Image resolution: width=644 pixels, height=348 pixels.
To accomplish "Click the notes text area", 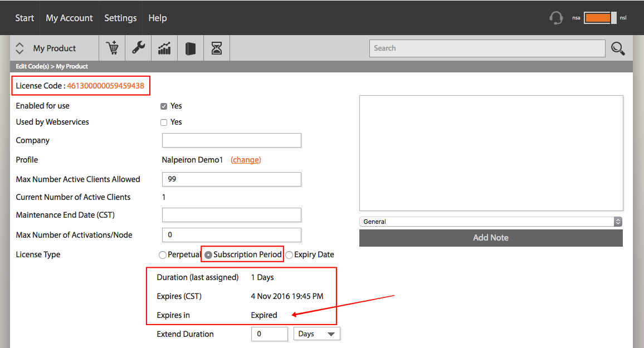I will click(x=491, y=153).
